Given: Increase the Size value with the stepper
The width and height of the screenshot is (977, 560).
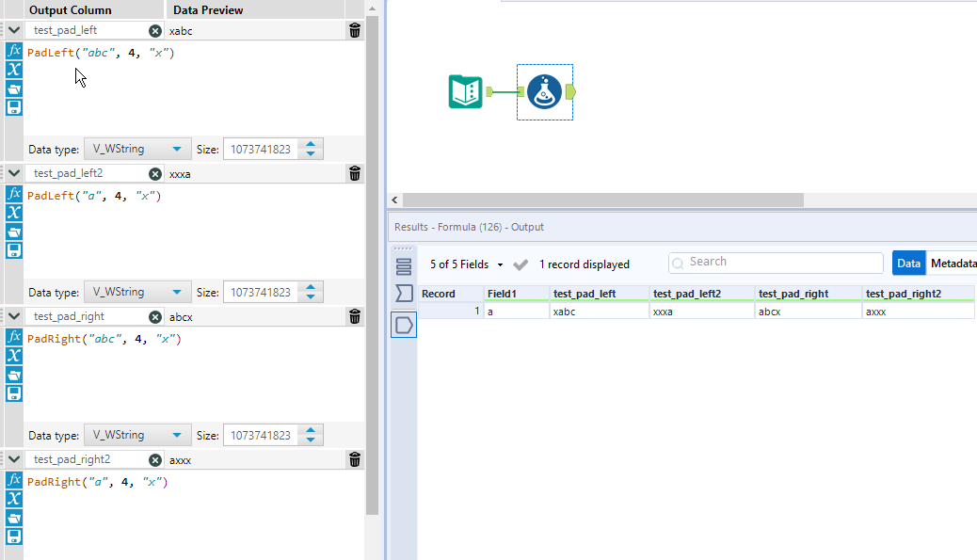Looking at the screenshot, I should tap(311, 143).
